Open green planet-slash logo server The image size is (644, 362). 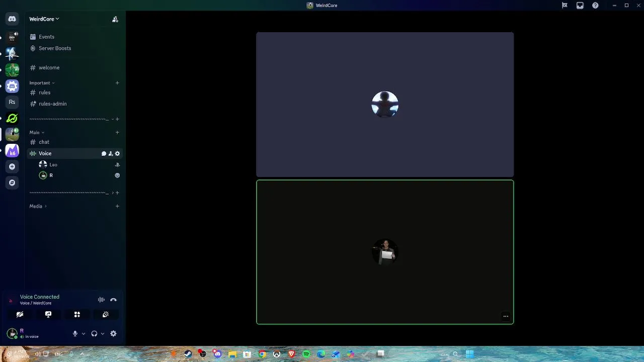tap(12, 119)
